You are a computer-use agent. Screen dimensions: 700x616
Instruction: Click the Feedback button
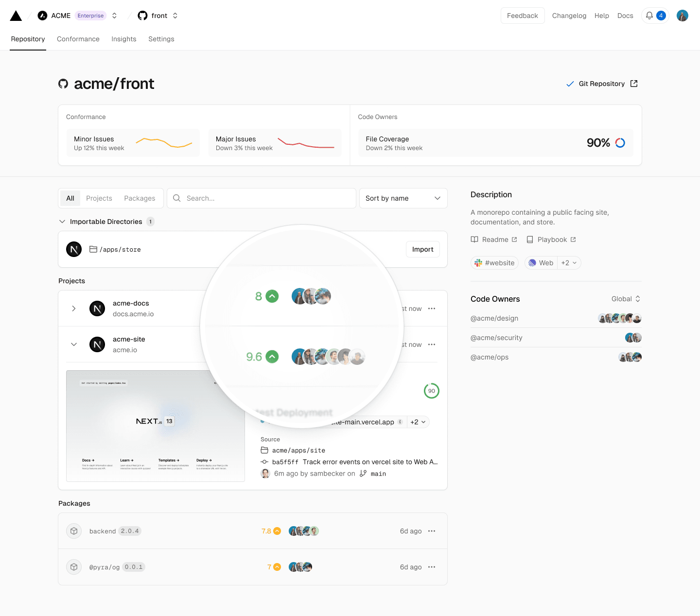(522, 16)
